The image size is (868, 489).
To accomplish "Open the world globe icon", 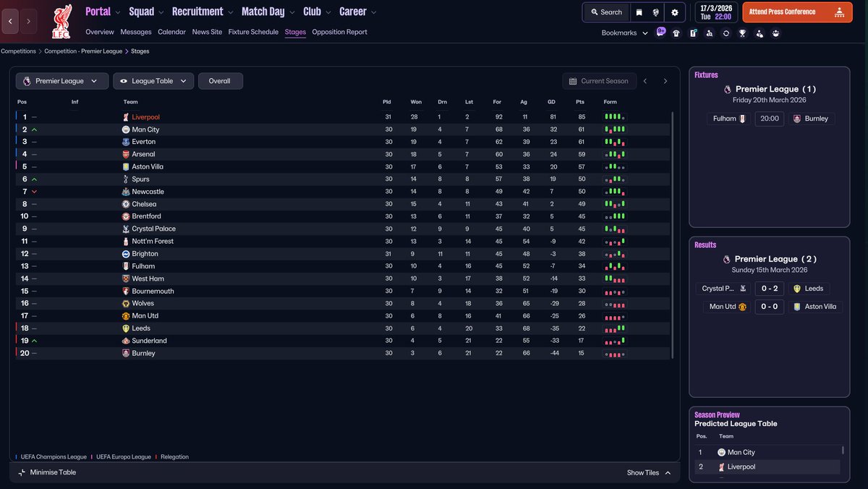I will coord(656,12).
